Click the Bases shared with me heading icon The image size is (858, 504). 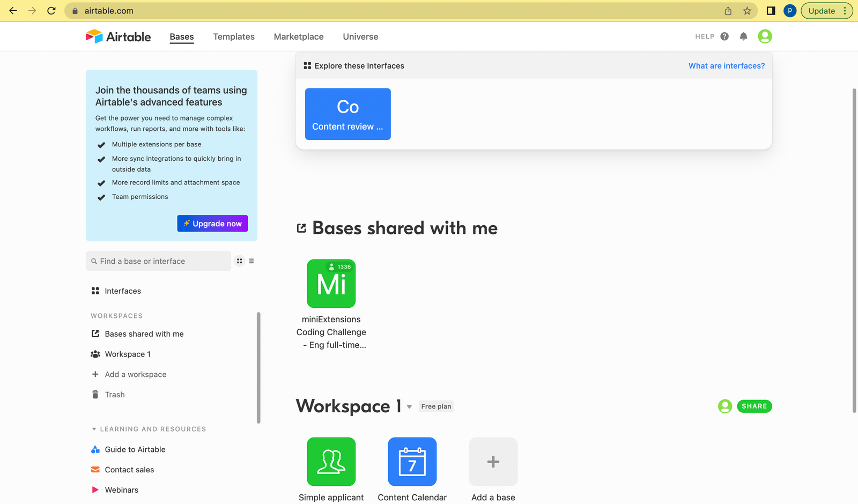point(301,228)
